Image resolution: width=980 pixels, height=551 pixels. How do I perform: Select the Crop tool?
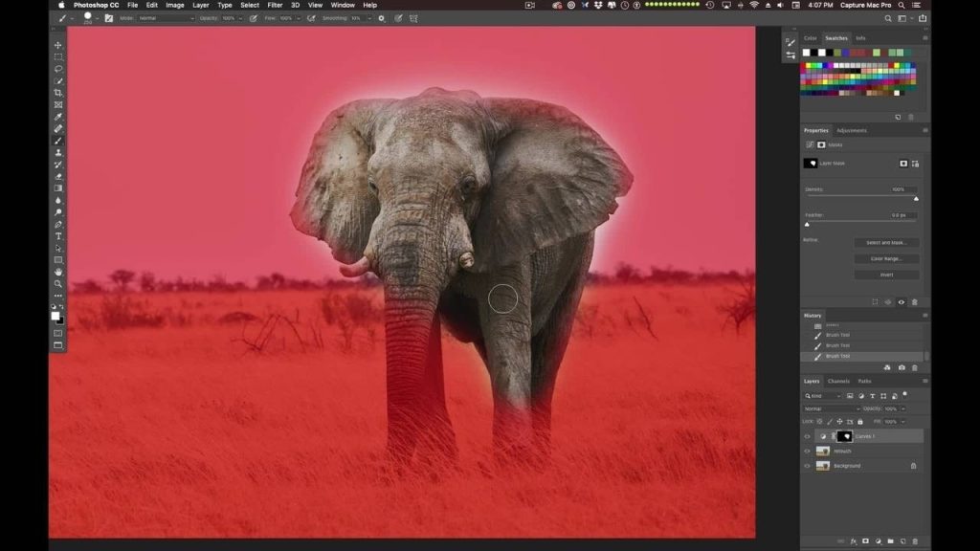58,93
